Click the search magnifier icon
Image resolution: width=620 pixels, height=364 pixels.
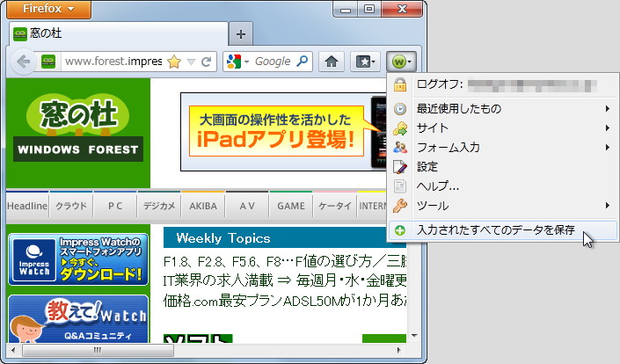point(302,62)
